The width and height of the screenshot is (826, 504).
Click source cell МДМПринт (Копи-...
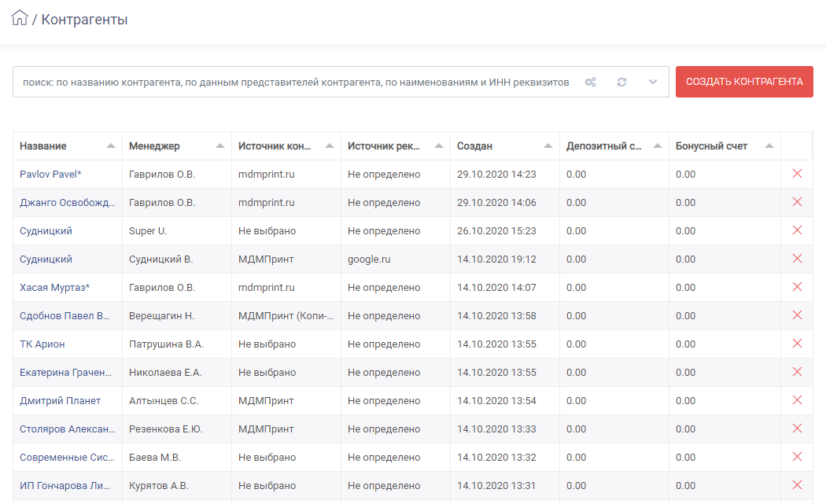[x=286, y=316]
